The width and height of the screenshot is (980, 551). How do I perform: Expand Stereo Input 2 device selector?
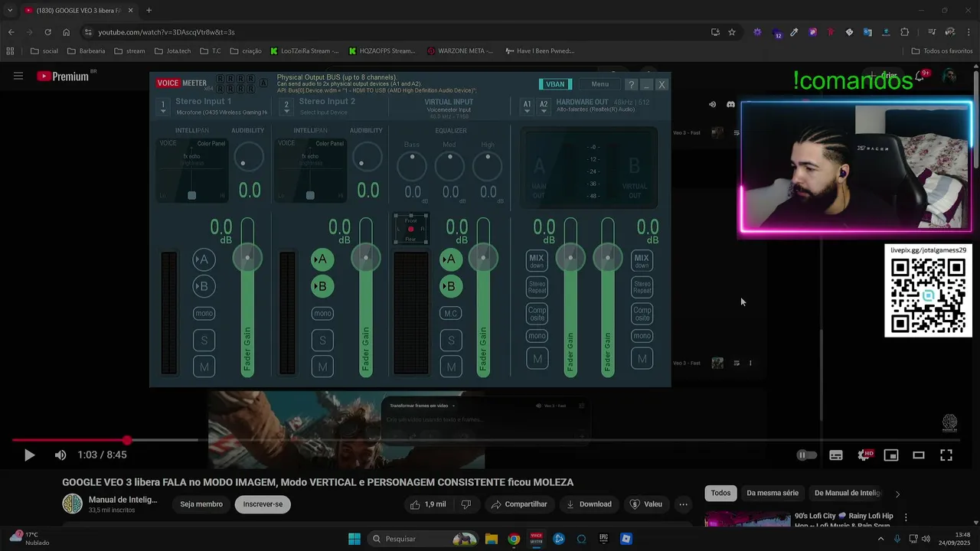click(x=286, y=106)
